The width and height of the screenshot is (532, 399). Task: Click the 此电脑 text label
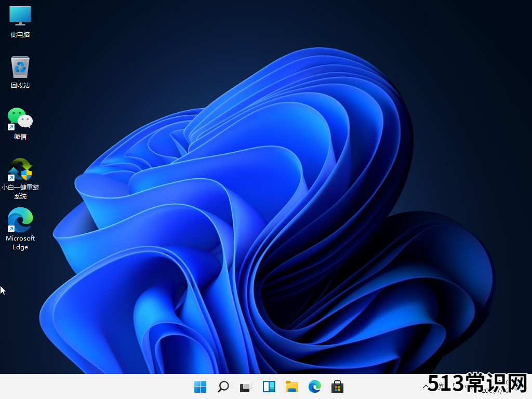[x=20, y=35]
